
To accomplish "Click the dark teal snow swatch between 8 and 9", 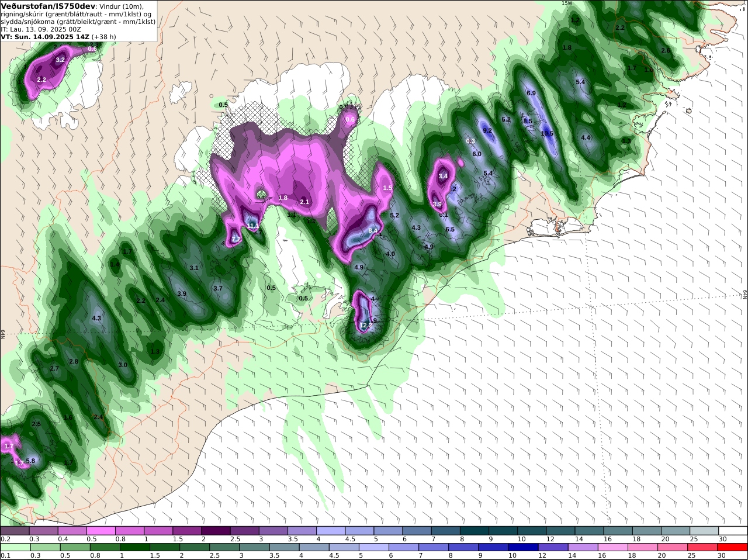I will [475, 531].
